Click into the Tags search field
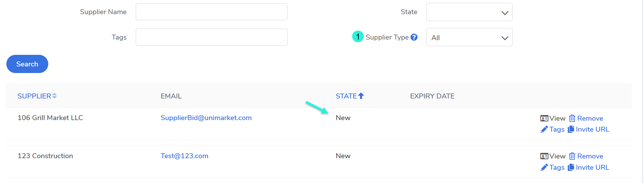This screenshot has height=183, width=644. click(x=211, y=37)
